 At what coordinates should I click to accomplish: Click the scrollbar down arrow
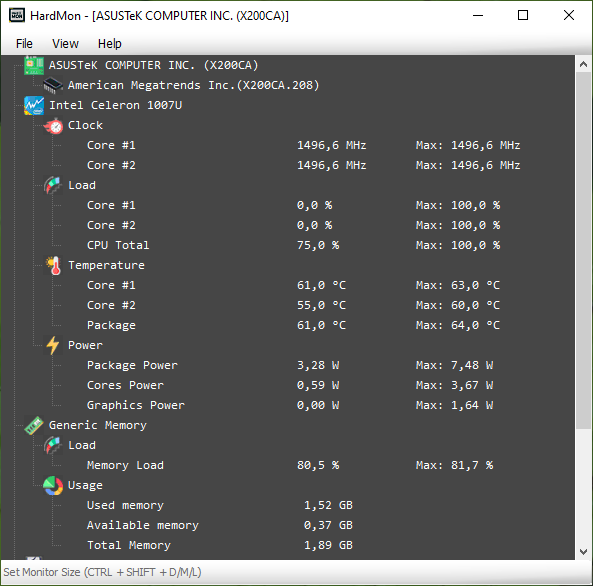pos(584,552)
